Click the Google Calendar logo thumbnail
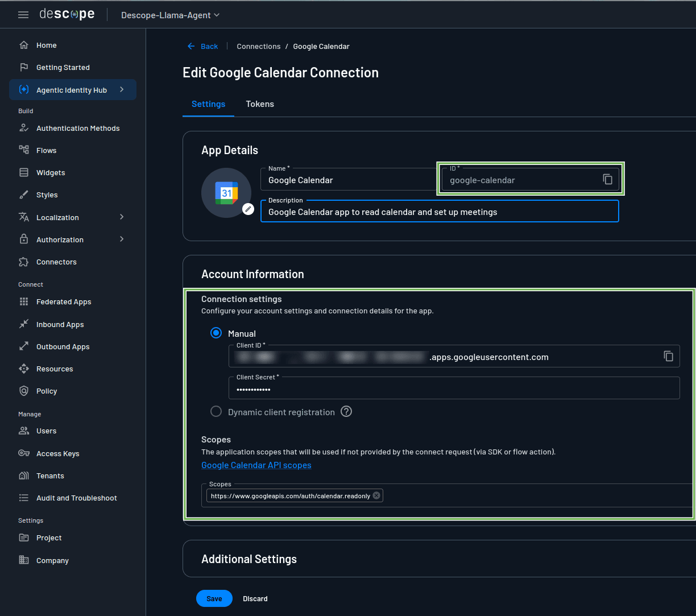 (226, 193)
